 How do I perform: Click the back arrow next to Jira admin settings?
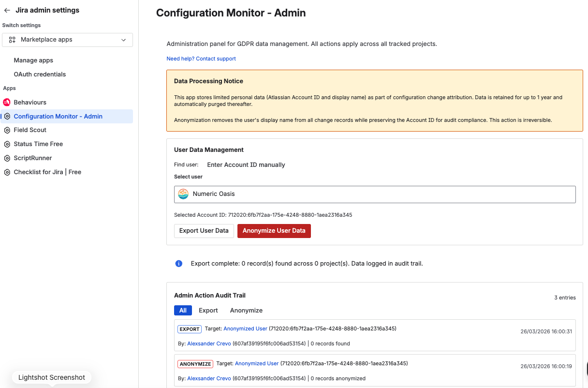pos(7,10)
